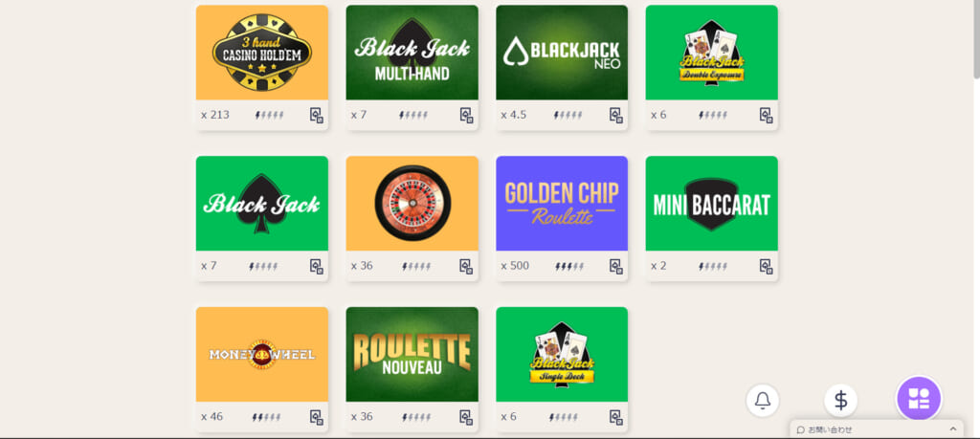
Task: Click demo play icon under Black Jack Multi-Hand
Action: pos(466,115)
